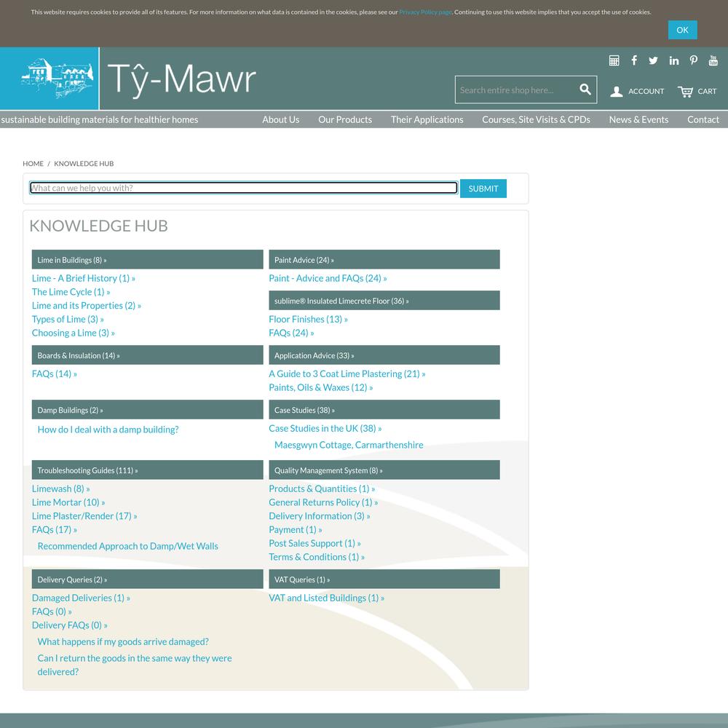Open Boards & Insulation (14) header
This screenshot has width=728, height=728.
(x=147, y=355)
